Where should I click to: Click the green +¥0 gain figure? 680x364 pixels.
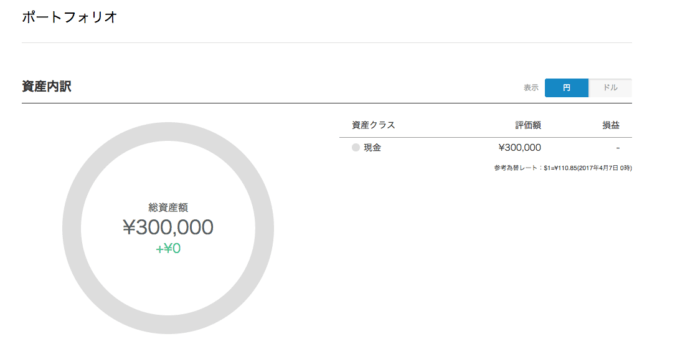168,249
